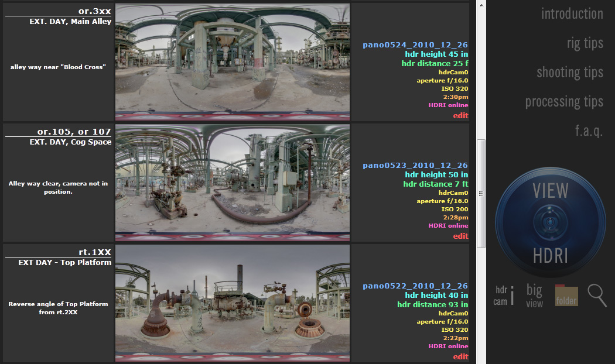Click 'ISO 200' value
Image resolution: width=615 pixels, height=364 pixels.
coord(455,210)
